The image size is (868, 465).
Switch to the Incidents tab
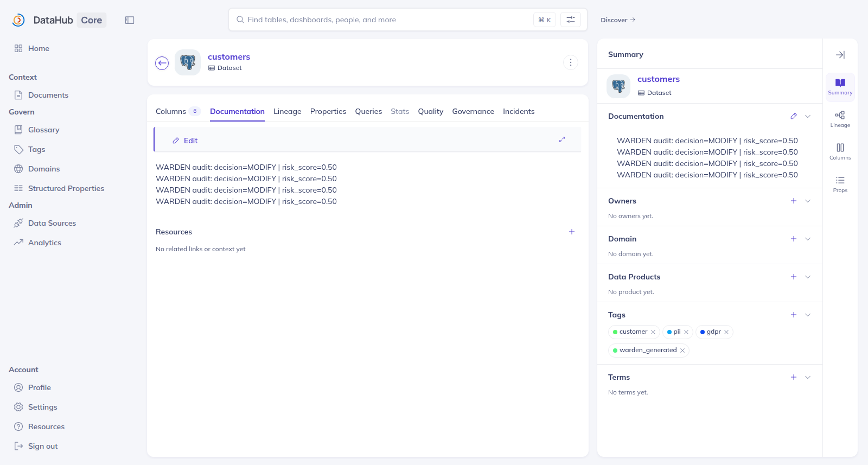[x=519, y=111]
